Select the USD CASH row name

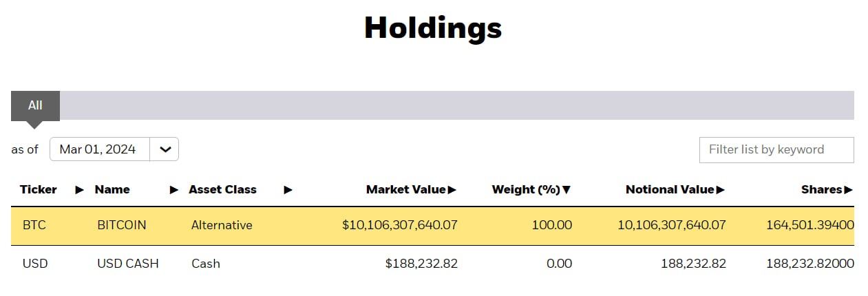click(x=128, y=264)
